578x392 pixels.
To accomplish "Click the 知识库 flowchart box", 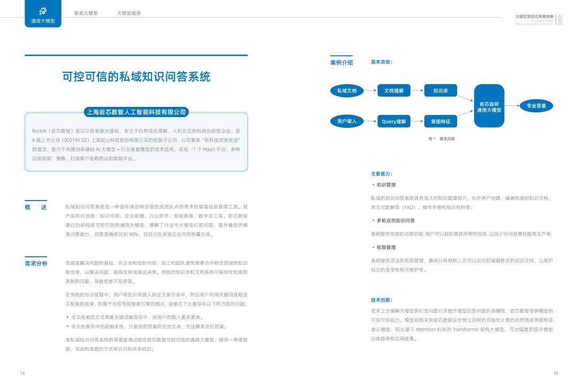I will click(440, 90).
